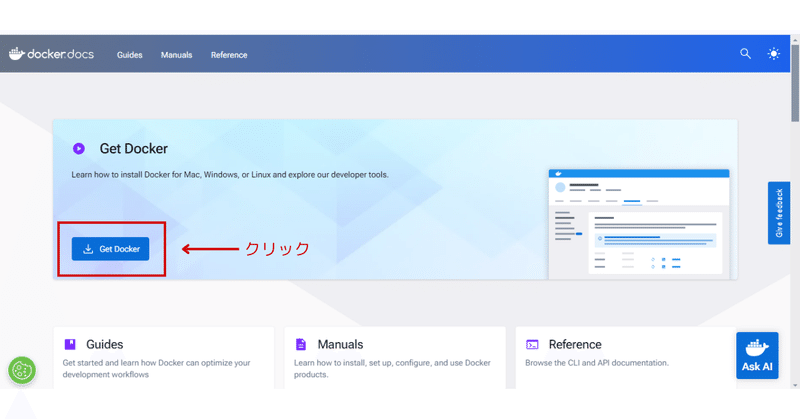This screenshot has width=800, height=419.
Task: Click the Get Docker heading text
Action: (x=134, y=149)
